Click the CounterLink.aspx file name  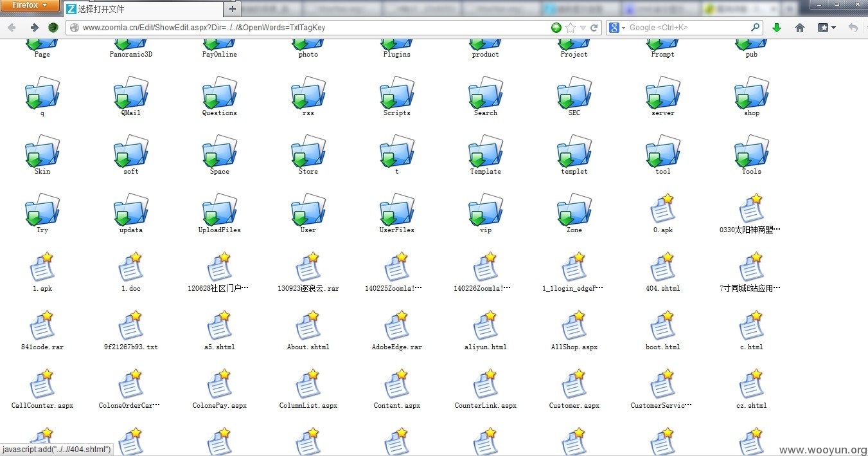tap(486, 406)
